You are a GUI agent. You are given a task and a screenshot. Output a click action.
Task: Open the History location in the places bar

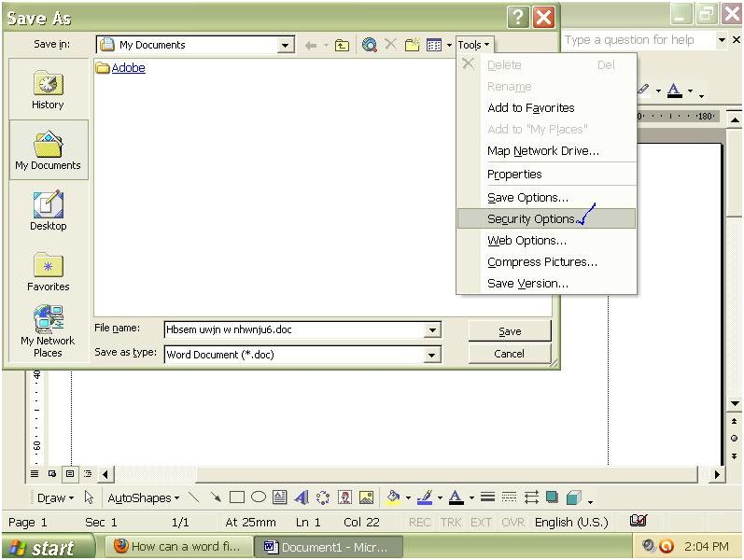pyautogui.click(x=48, y=90)
